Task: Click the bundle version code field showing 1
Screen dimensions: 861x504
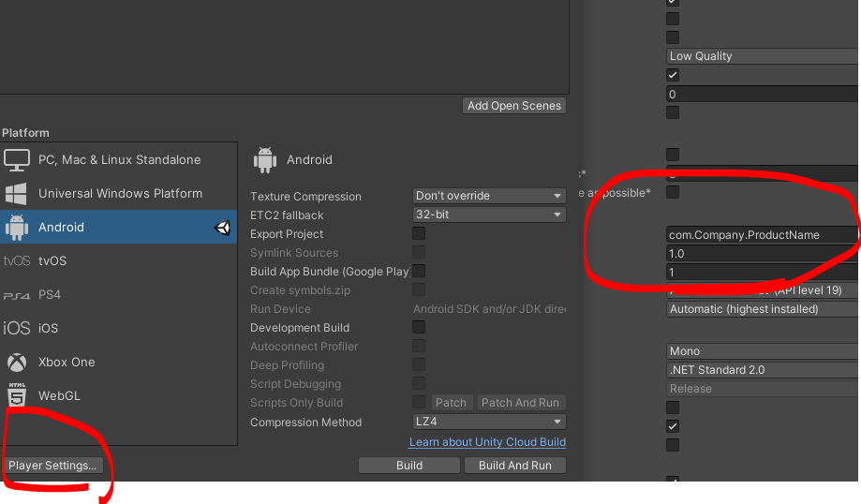Action: pyautogui.click(x=763, y=273)
